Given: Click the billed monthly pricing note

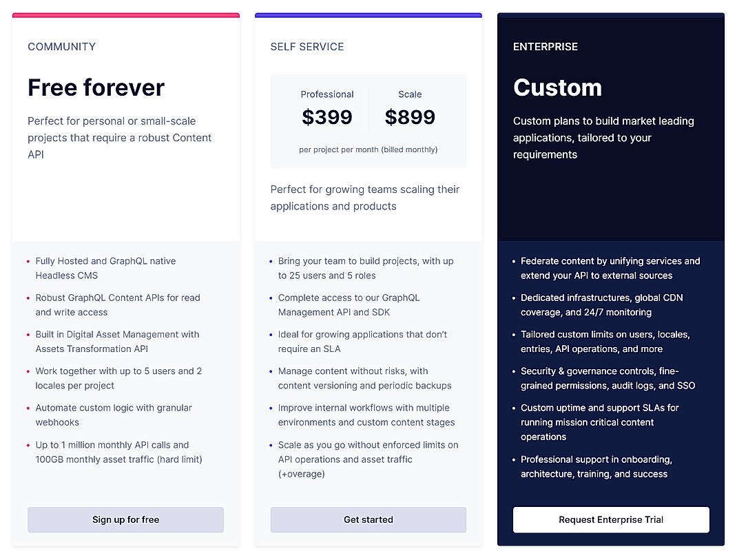Looking at the screenshot, I should [x=368, y=149].
